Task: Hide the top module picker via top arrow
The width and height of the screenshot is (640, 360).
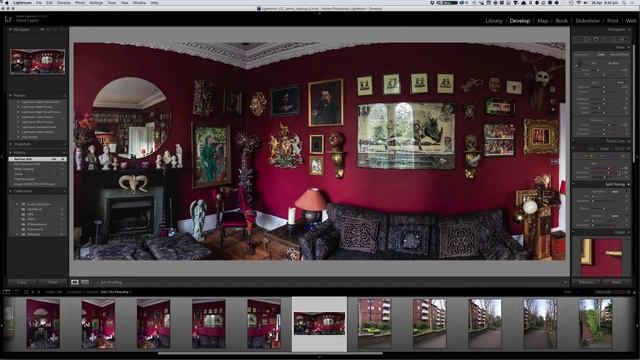Action: [x=320, y=13]
